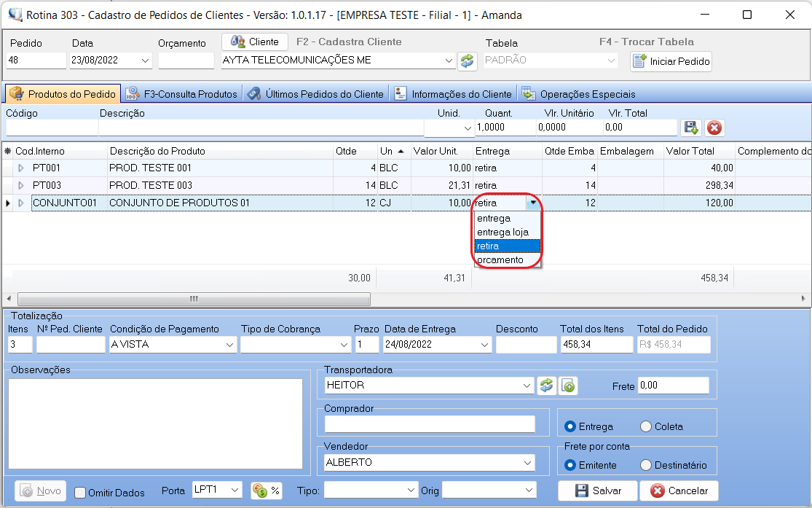The width and height of the screenshot is (812, 508).
Task: Click the Orçamento input field
Action: (x=186, y=60)
